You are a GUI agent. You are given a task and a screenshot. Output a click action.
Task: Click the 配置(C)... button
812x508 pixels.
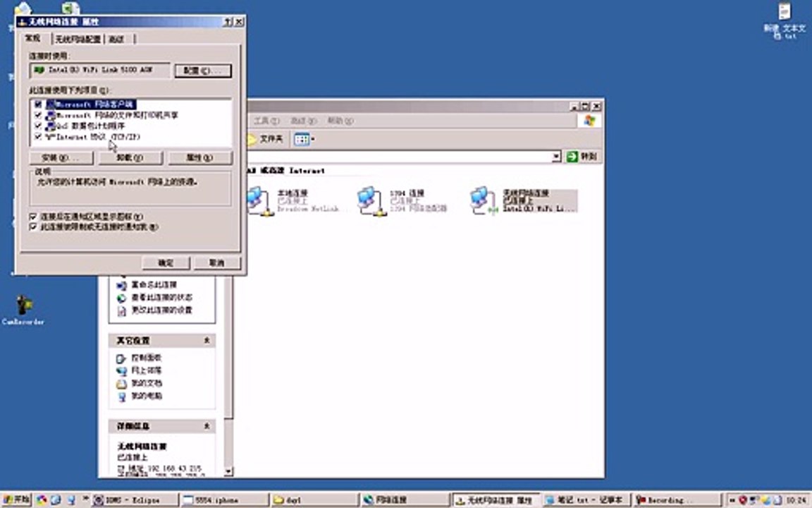(x=203, y=71)
